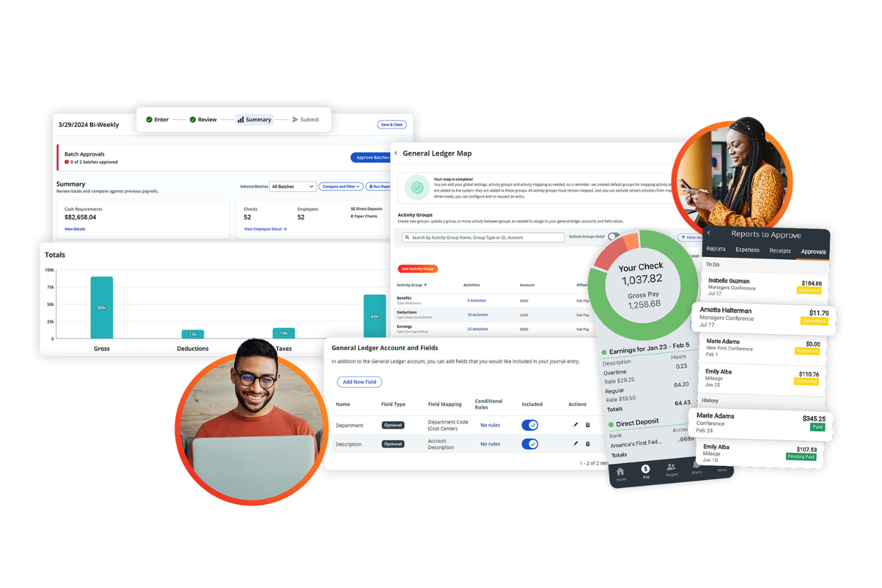Click the Filter Activities button
The image size is (882, 588).
tap(691, 237)
